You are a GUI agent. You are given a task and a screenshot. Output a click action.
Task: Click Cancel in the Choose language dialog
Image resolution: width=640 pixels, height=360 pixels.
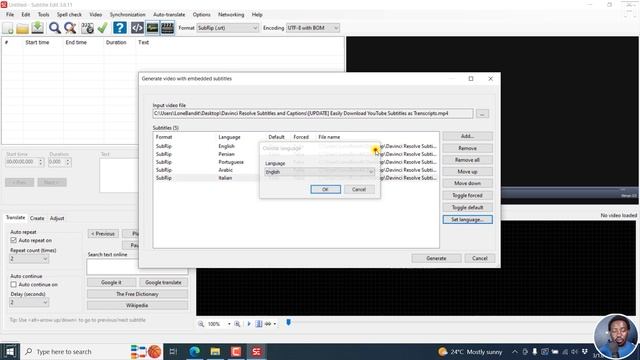click(x=359, y=189)
